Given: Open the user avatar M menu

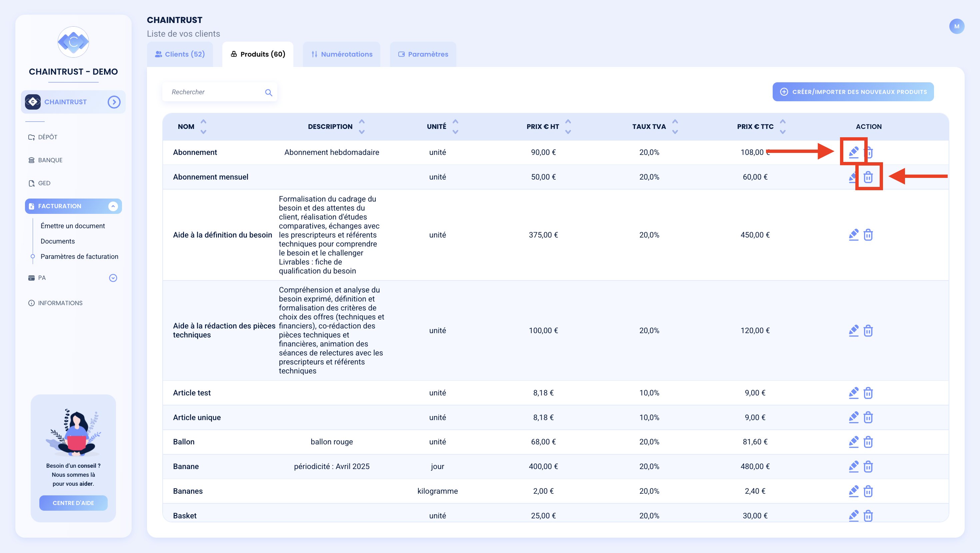Looking at the screenshot, I should tap(956, 26).
